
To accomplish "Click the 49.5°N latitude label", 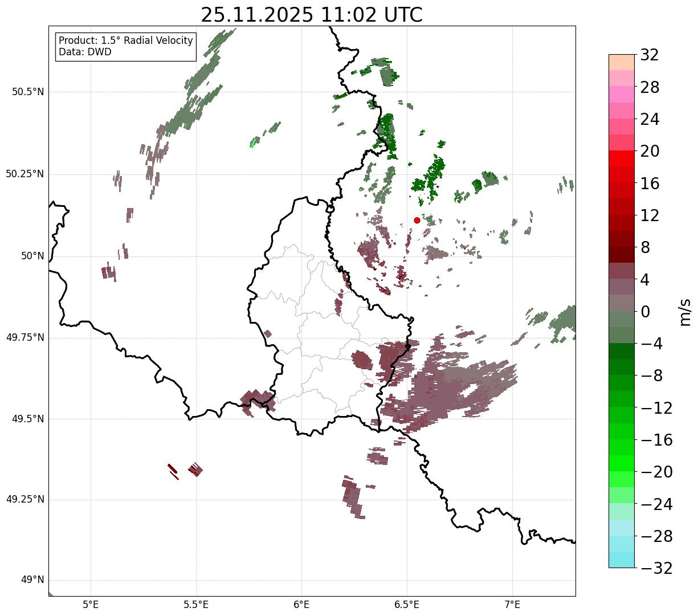I will [x=28, y=419].
